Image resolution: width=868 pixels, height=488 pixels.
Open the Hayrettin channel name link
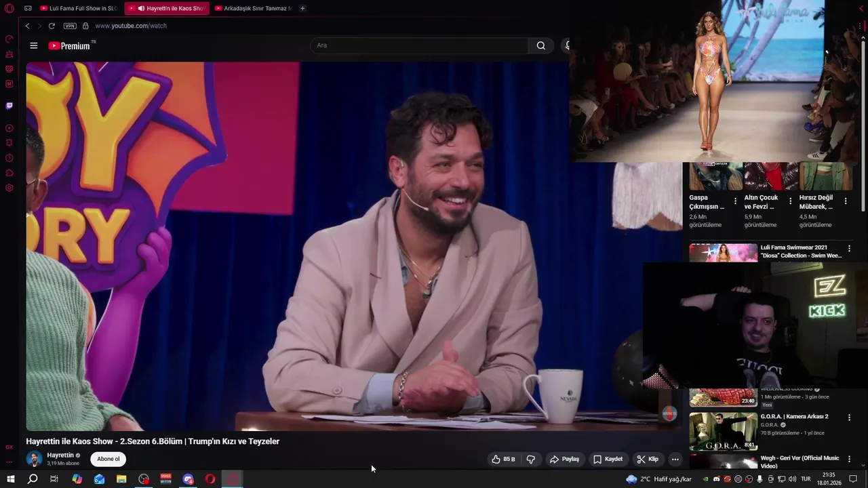point(60,455)
